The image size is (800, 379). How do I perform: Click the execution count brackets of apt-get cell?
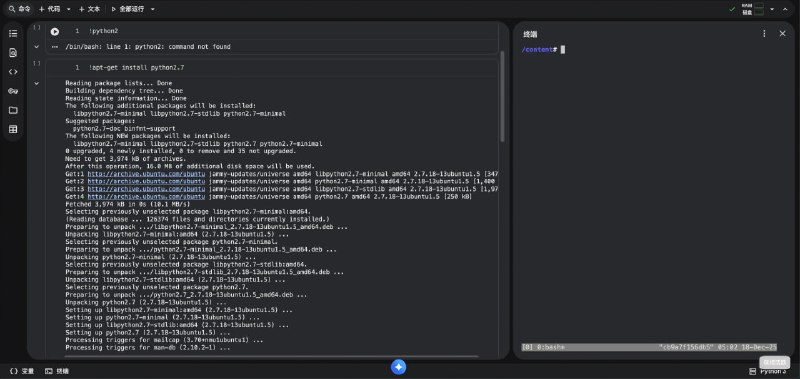36,64
